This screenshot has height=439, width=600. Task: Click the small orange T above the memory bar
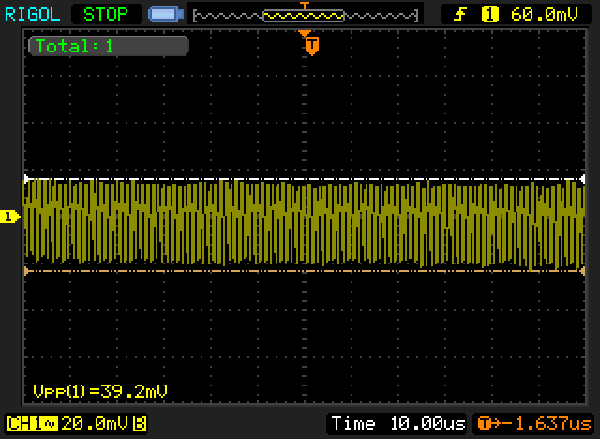(x=304, y=5)
